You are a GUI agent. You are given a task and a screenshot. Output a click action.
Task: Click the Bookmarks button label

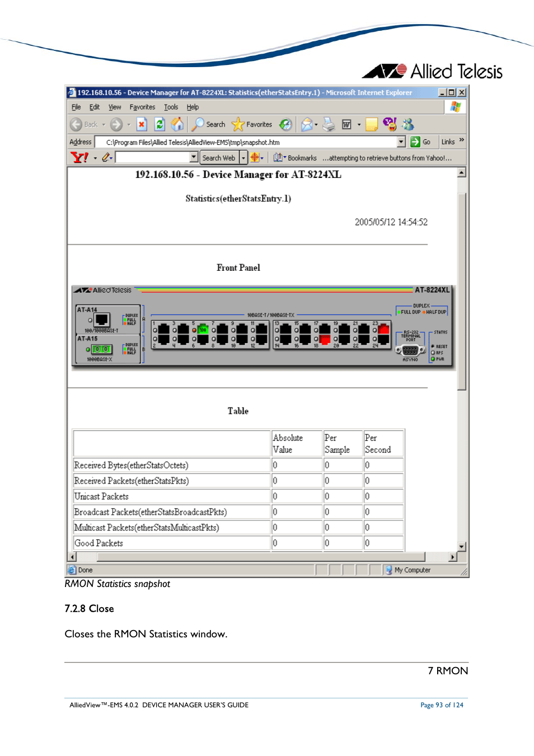[x=302, y=158]
